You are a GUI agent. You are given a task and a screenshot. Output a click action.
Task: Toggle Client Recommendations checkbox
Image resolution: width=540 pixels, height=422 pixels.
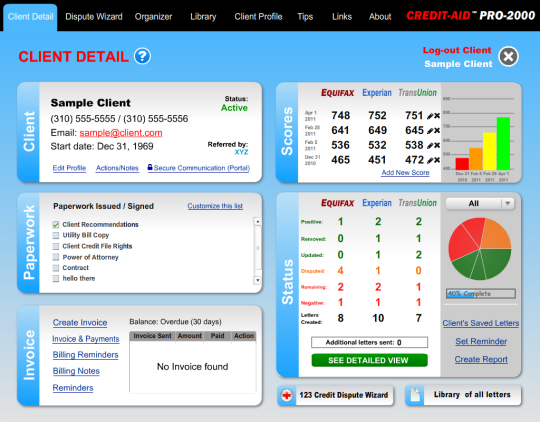coord(55,225)
